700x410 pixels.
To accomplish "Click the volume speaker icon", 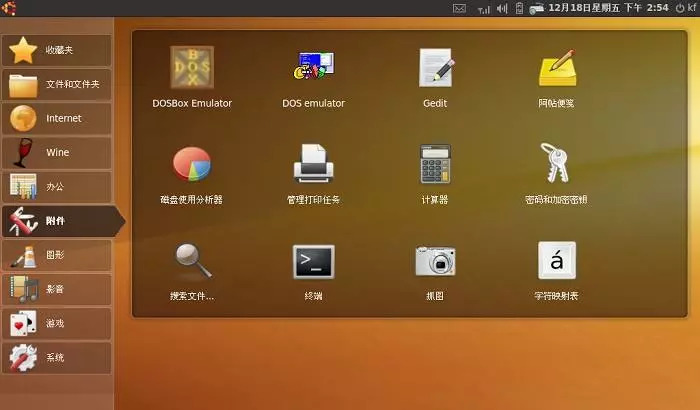I will (502, 8).
